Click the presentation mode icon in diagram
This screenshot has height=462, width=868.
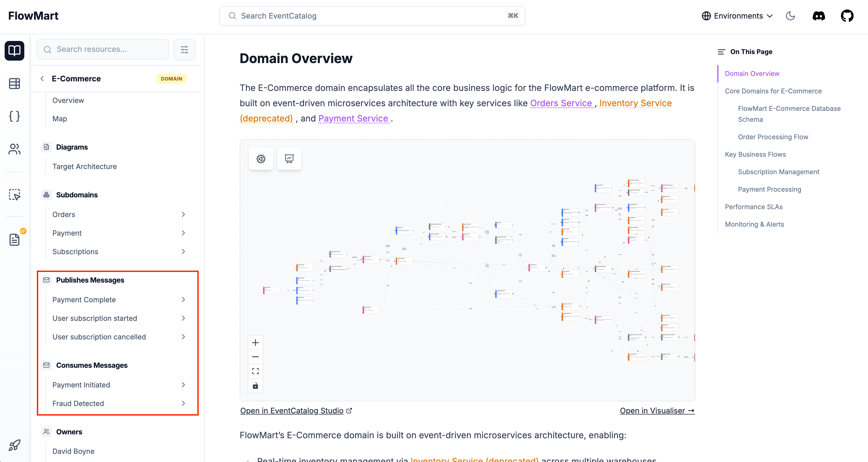tap(289, 159)
